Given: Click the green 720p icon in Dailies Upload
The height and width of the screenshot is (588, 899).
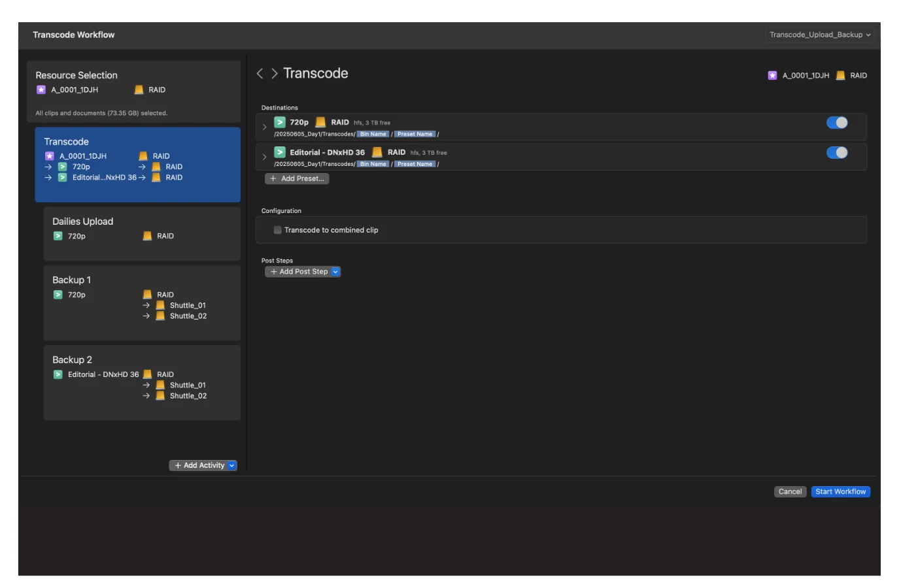Looking at the screenshot, I should [x=58, y=237].
